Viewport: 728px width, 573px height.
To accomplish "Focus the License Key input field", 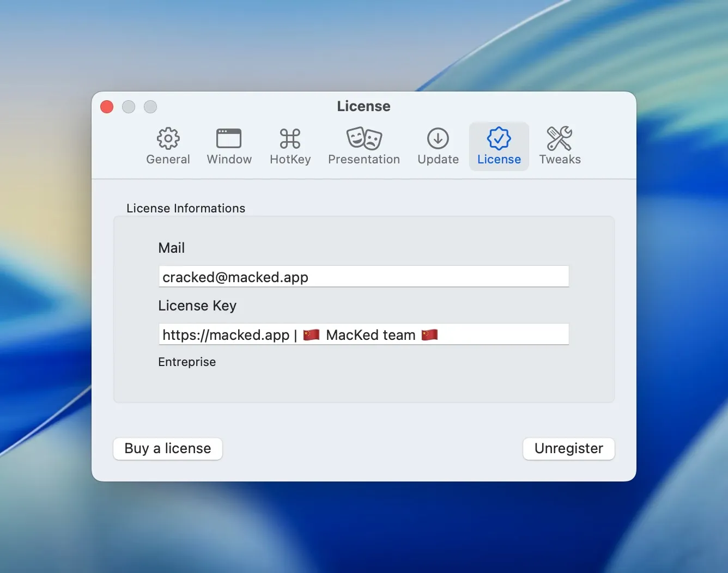I will pyautogui.click(x=363, y=334).
